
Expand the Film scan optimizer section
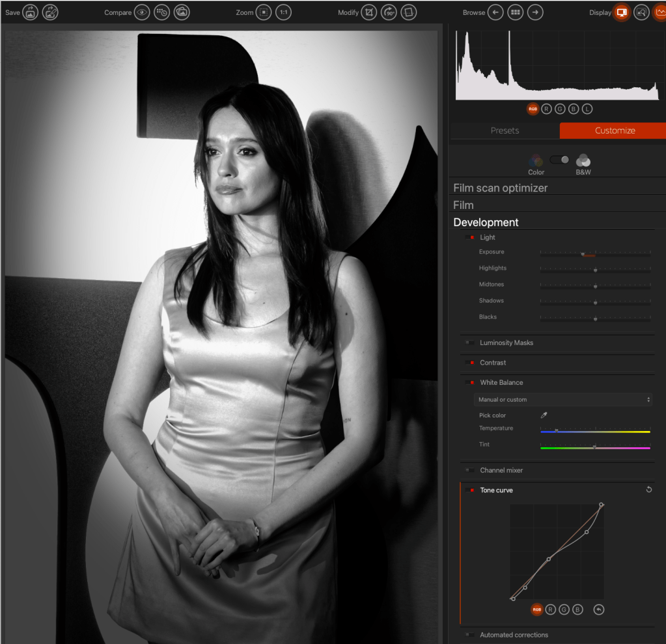[500, 188]
